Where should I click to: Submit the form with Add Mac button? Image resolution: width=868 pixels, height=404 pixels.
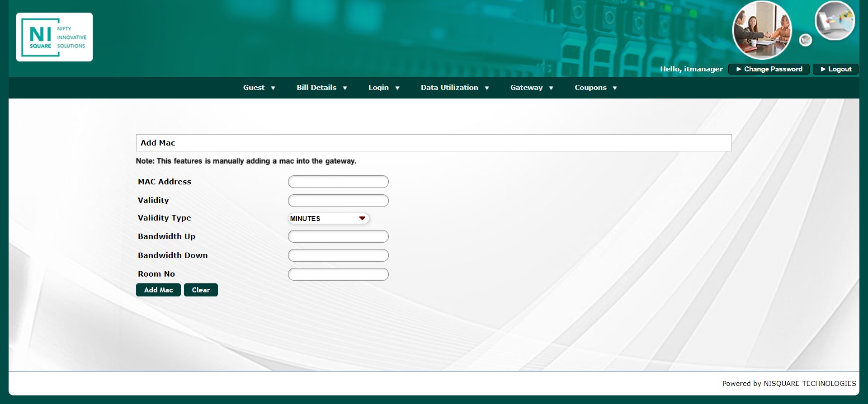coord(158,290)
